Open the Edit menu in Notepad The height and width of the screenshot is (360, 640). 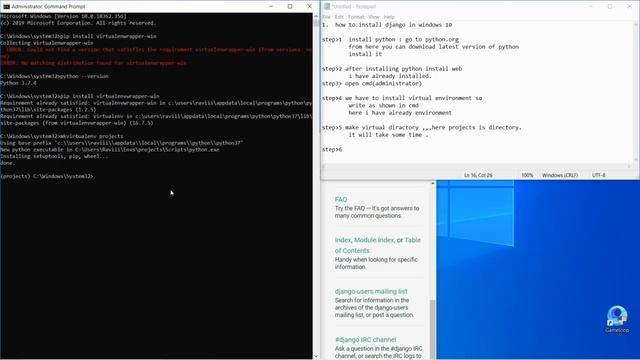(x=339, y=17)
